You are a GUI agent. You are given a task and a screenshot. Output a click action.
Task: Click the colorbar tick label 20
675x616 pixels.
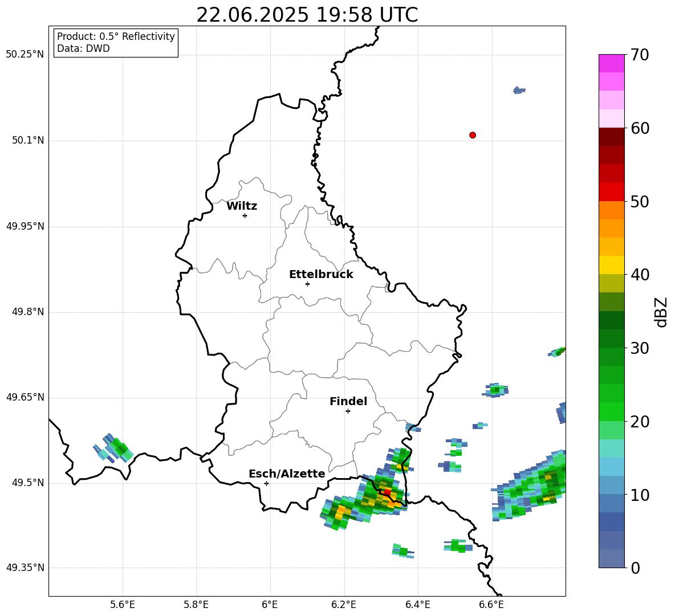(640, 422)
